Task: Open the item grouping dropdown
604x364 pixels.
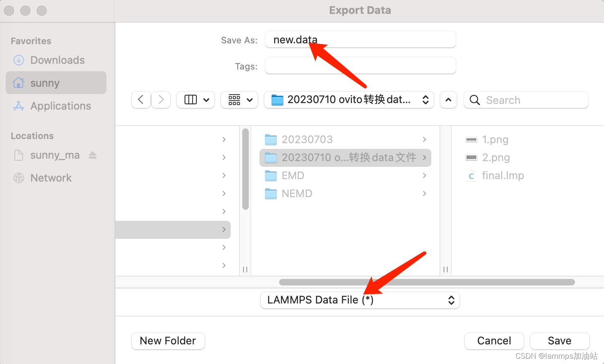Action: coord(239,100)
